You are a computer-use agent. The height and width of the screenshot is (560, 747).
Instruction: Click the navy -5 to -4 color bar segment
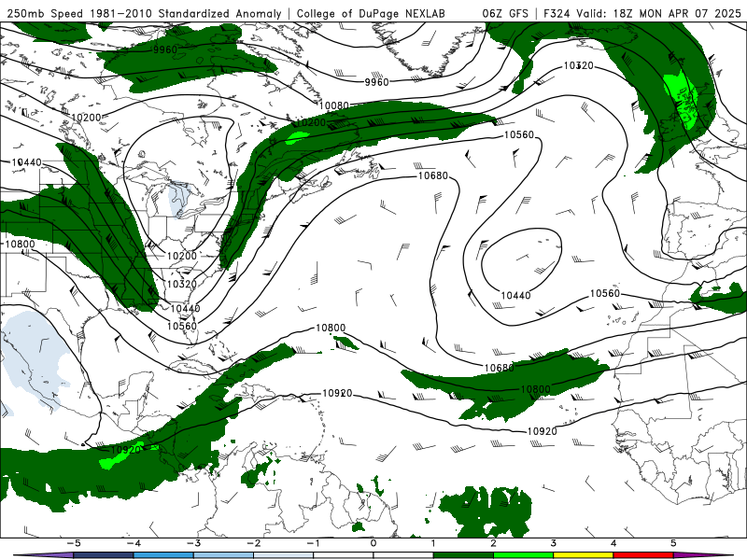(104, 555)
